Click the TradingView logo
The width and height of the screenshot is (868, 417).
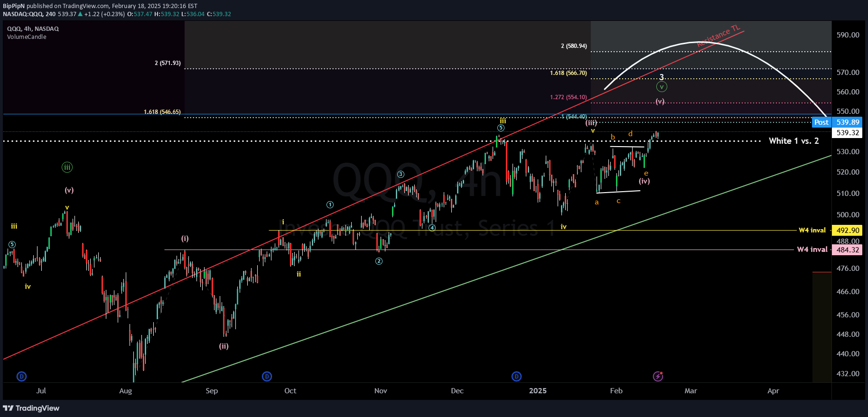click(x=31, y=408)
